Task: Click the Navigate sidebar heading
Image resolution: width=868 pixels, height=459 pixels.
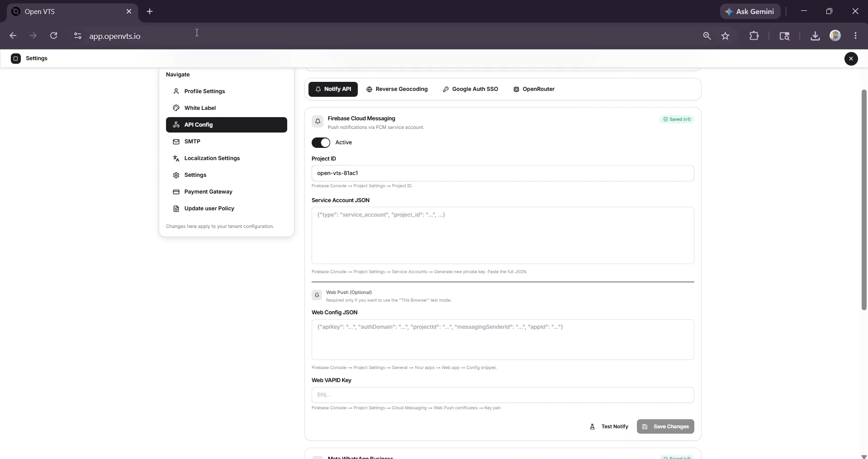Action: pyautogui.click(x=178, y=75)
